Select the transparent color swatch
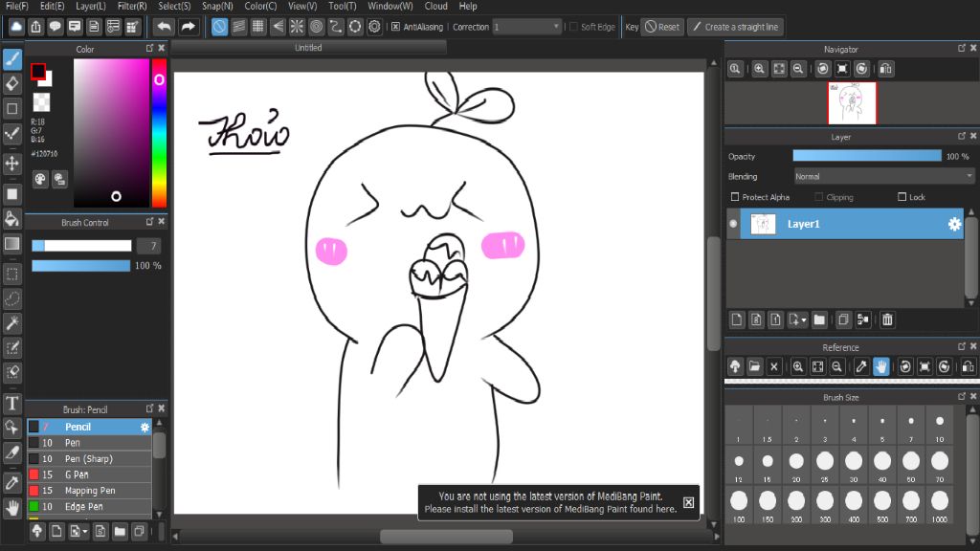The width and height of the screenshot is (980, 551). coord(41,101)
